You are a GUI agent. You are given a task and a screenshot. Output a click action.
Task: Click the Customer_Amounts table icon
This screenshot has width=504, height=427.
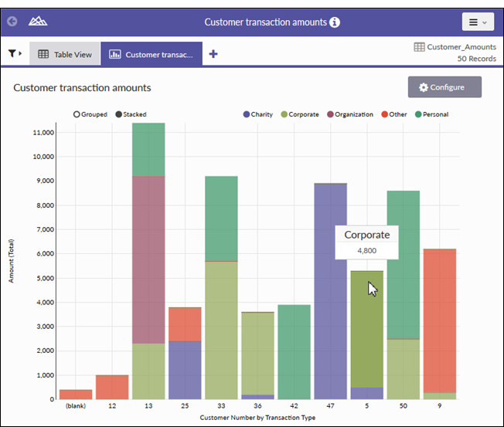[x=419, y=47]
